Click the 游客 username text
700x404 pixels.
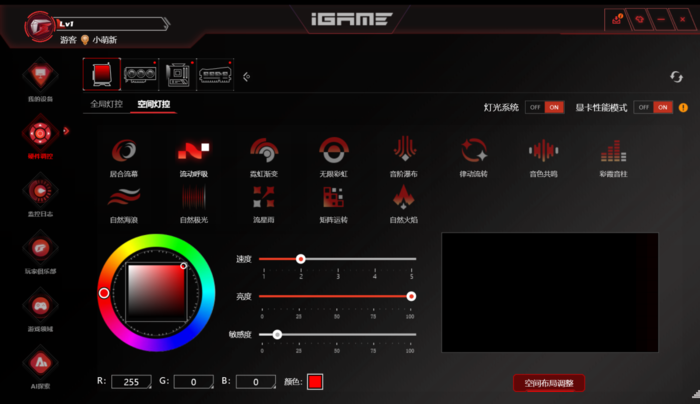(68, 40)
